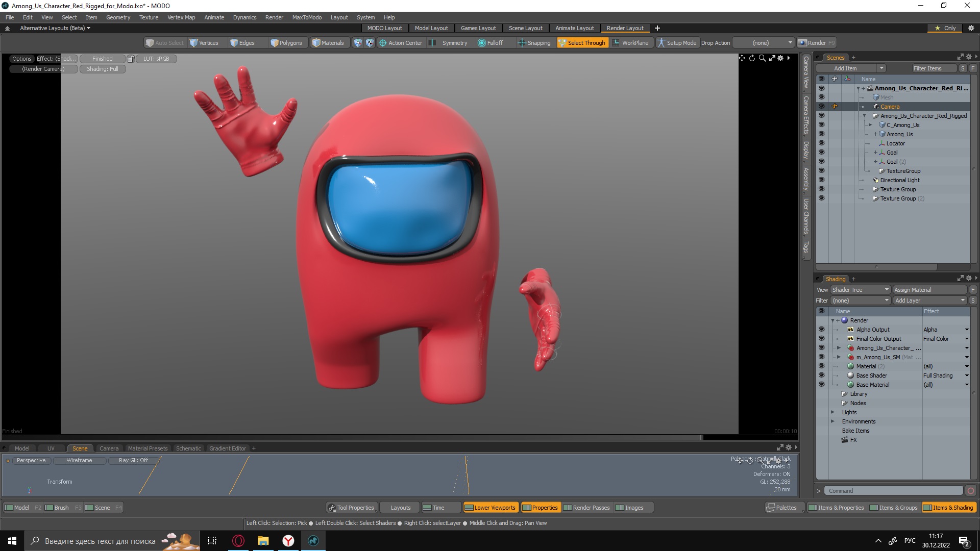Click the Scenes panel gear icon
This screenshot has height=551, width=980.
(968, 57)
